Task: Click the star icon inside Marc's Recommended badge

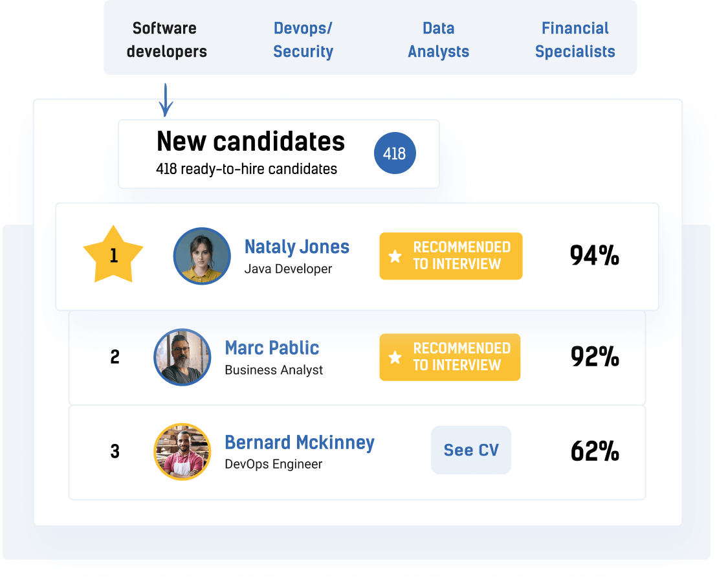Action: tap(393, 357)
